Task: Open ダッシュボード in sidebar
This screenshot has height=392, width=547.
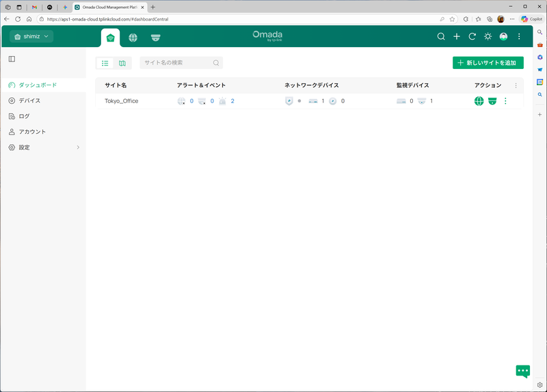Action: tap(43, 85)
